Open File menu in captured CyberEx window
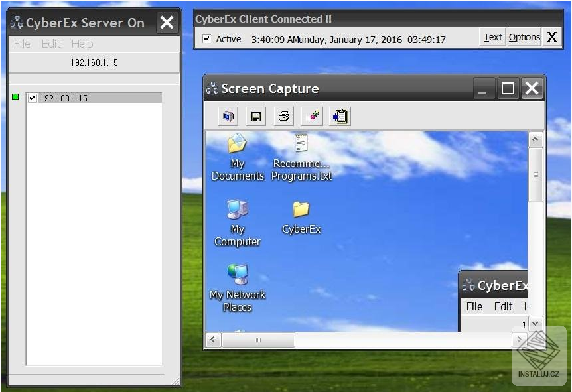The image size is (572, 392). (x=474, y=306)
